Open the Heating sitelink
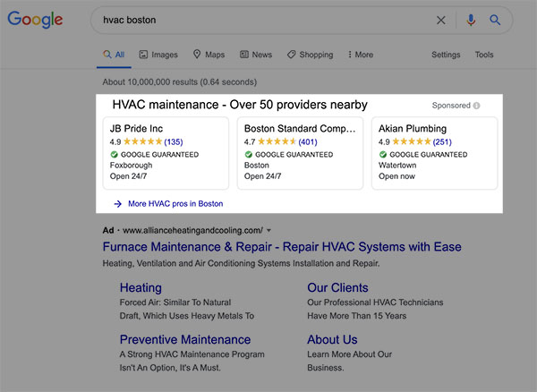537x392 pixels. pos(141,287)
